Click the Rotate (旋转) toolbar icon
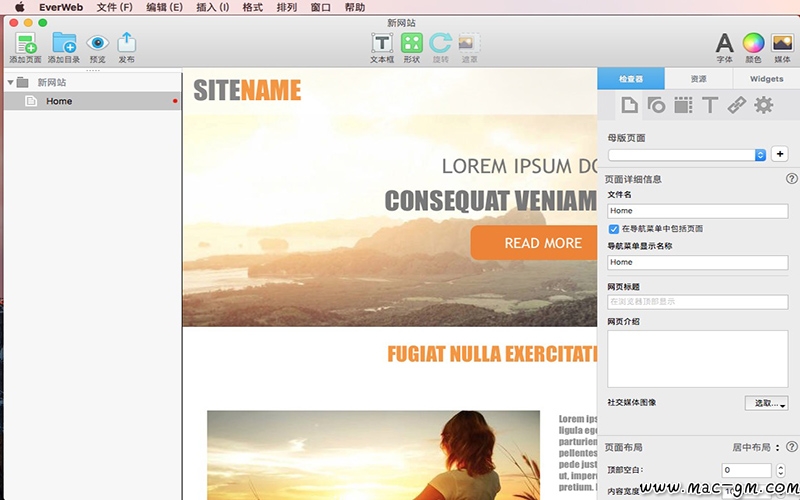The image size is (800, 500). (440, 43)
